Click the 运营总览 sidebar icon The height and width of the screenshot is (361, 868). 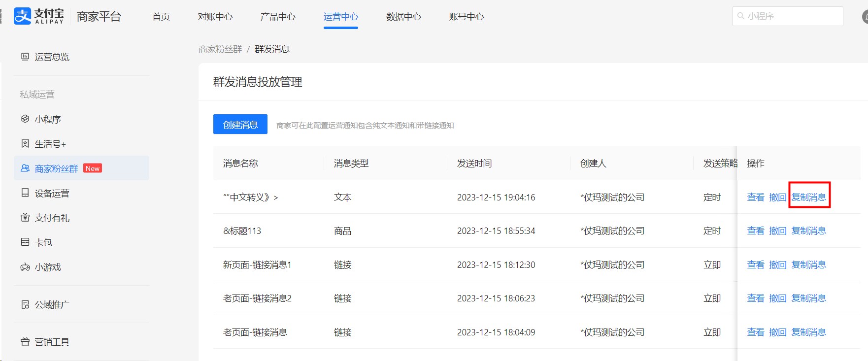[25, 57]
